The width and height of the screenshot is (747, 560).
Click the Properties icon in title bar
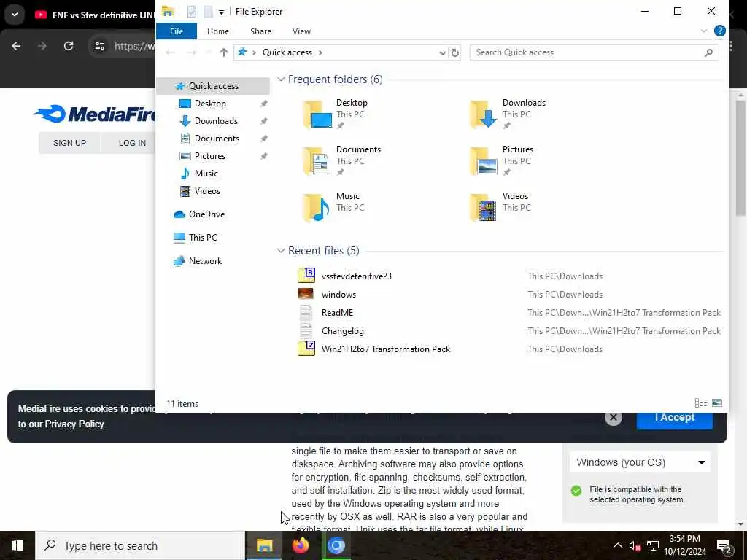(192, 12)
